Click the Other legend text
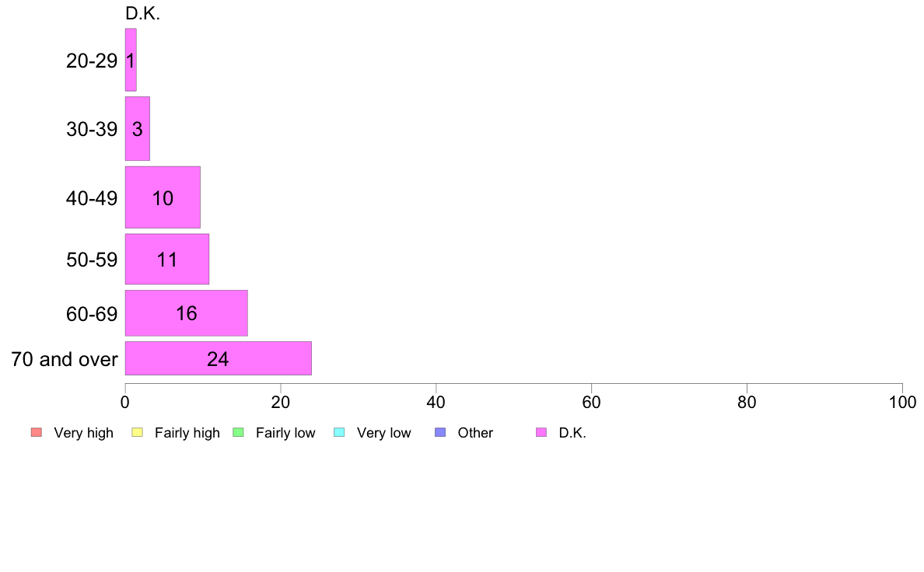Image resolution: width=924 pixels, height=572 pixels. pyautogui.click(x=475, y=433)
